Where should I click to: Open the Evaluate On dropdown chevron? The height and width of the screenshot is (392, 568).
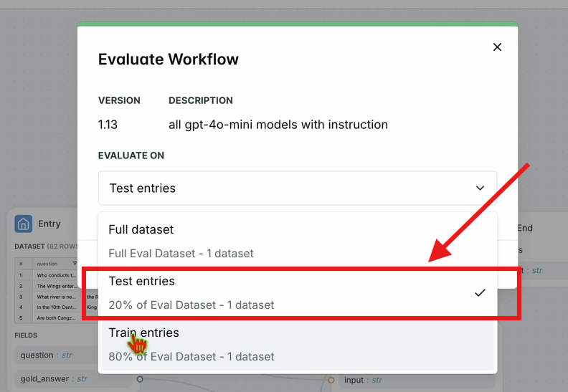[480, 188]
